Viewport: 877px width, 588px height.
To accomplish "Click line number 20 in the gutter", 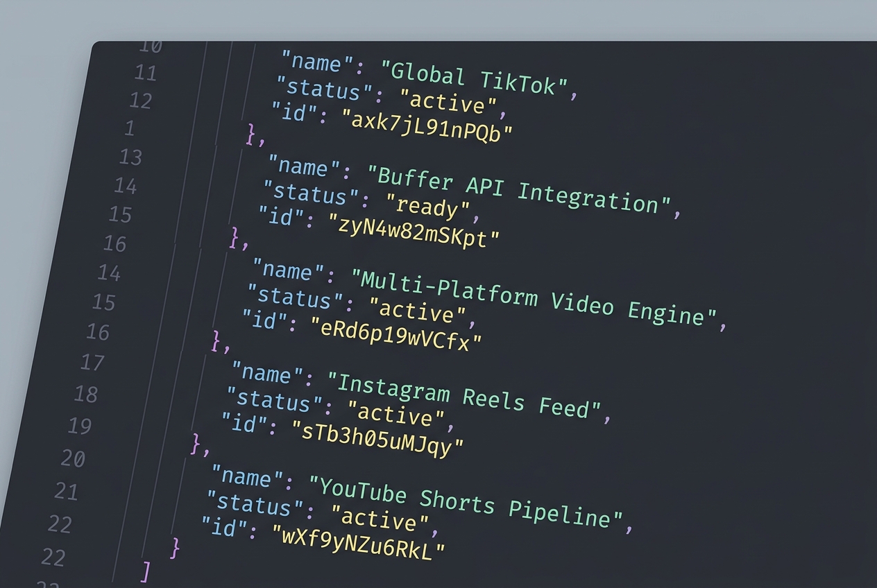I will pyautogui.click(x=73, y=458).
